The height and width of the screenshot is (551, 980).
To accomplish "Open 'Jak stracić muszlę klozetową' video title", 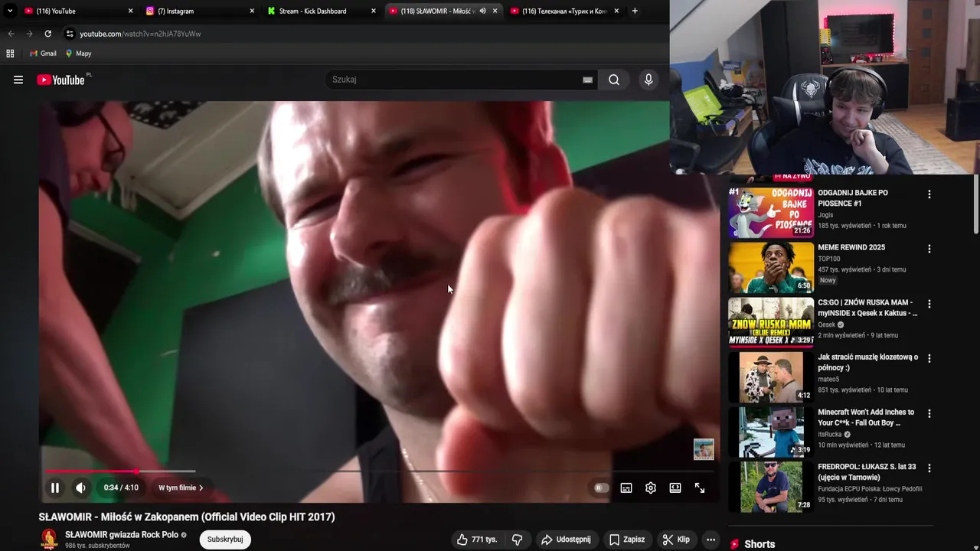I will tap(868, 362).
